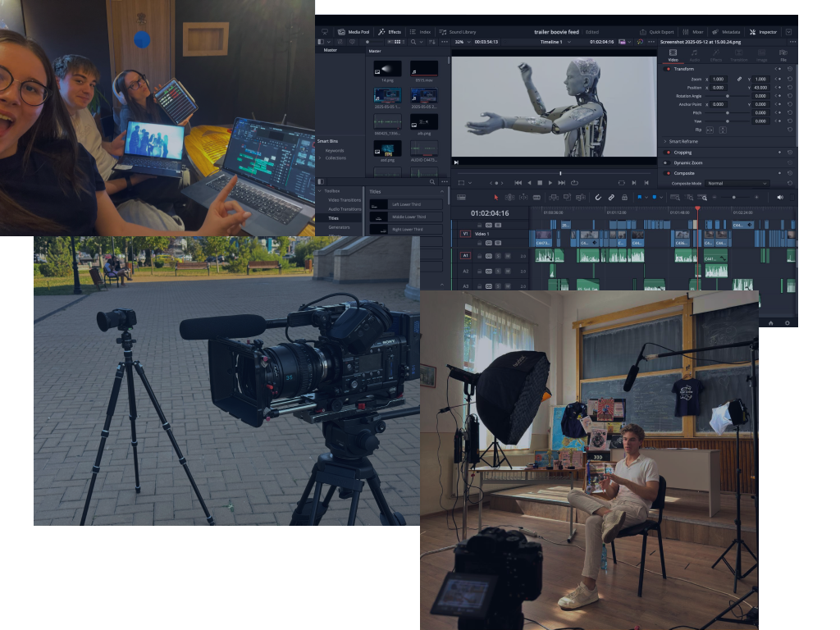
Task: Toggle the Inspector panel
Action: [763, 32]
